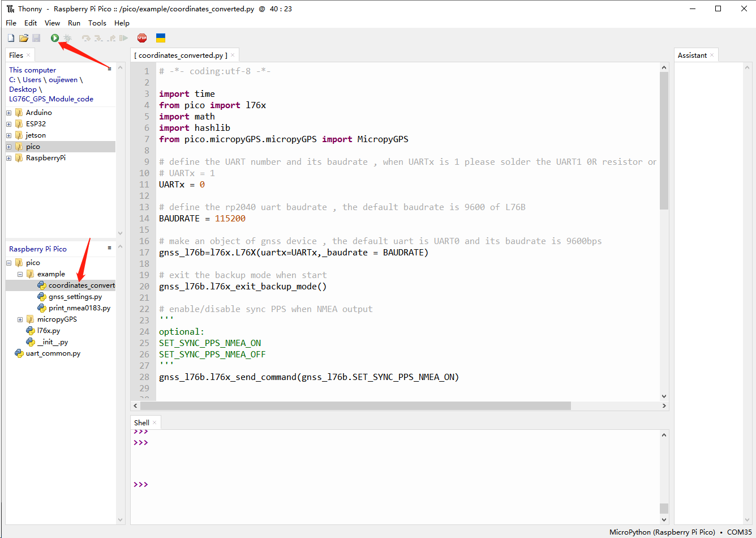Expand the RaspberryPi folder
Screen dimensions: 756x538
tap(8, 158)
